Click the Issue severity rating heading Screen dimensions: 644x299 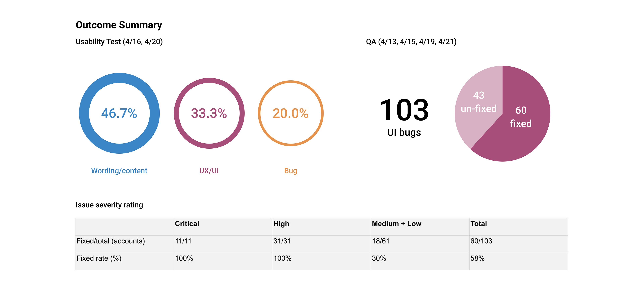pos(109,205)
